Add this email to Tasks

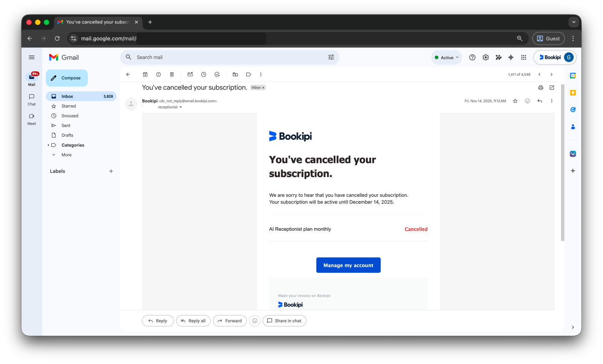click(217, 74)
